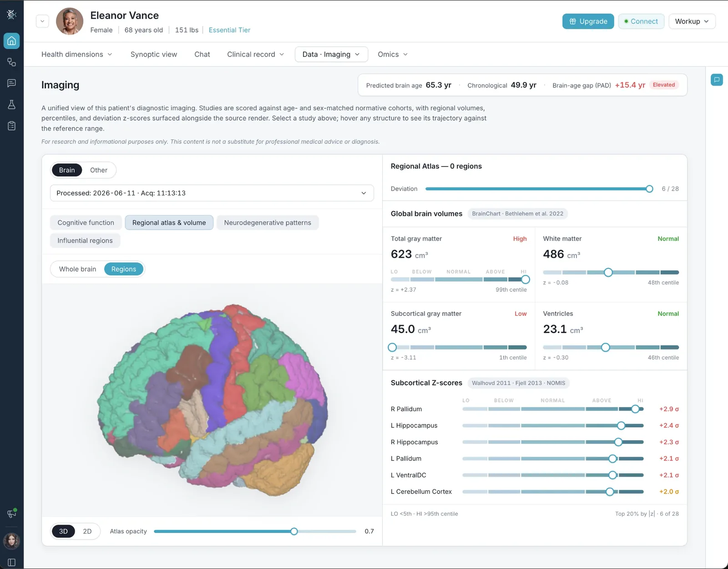The width and height of the screenshot is (728, 569).
Task: Click the 3D brain atlas render
Action: point(212,400)
